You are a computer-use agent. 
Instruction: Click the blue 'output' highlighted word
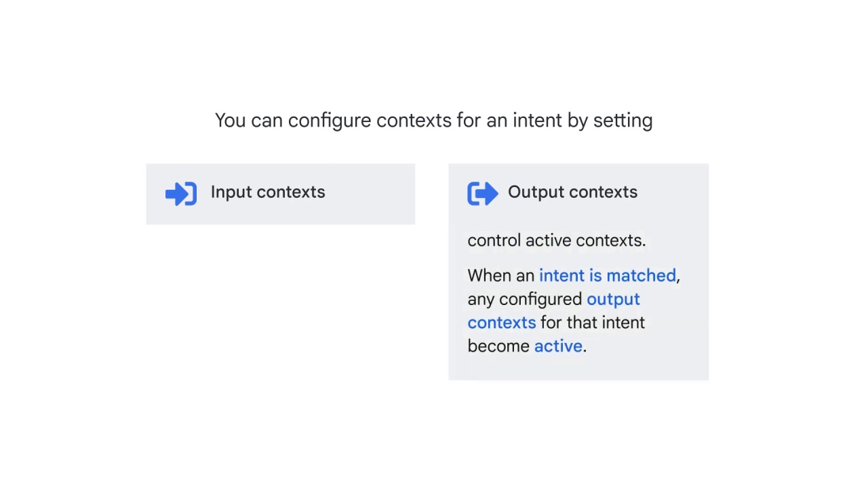[x=613, y=300]
